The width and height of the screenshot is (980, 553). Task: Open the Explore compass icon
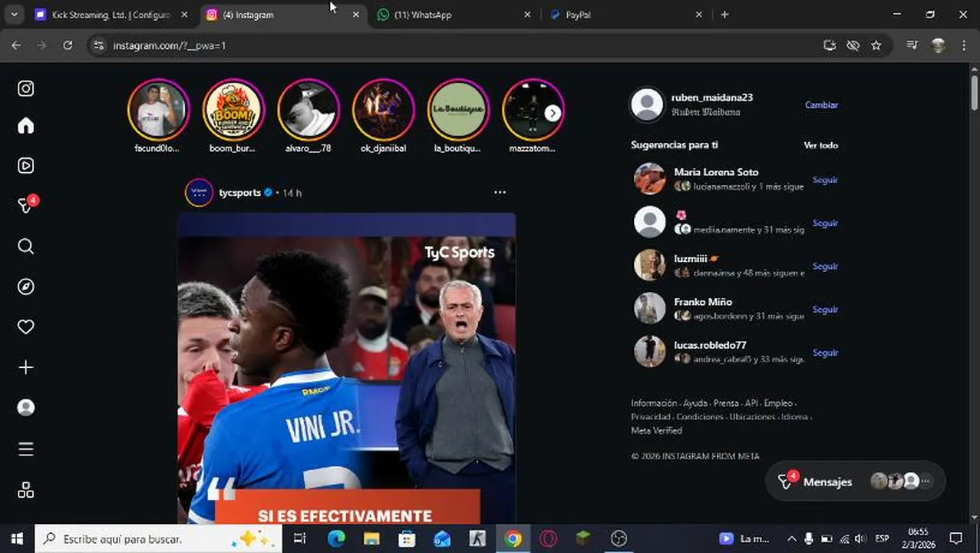tap(25, 286)
